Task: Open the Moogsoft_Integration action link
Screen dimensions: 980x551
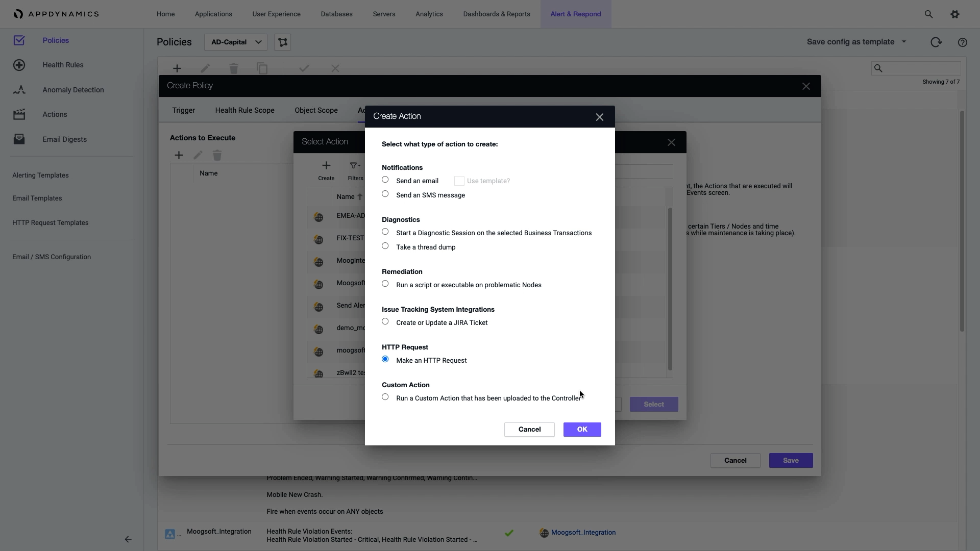Action: (583, 533)
